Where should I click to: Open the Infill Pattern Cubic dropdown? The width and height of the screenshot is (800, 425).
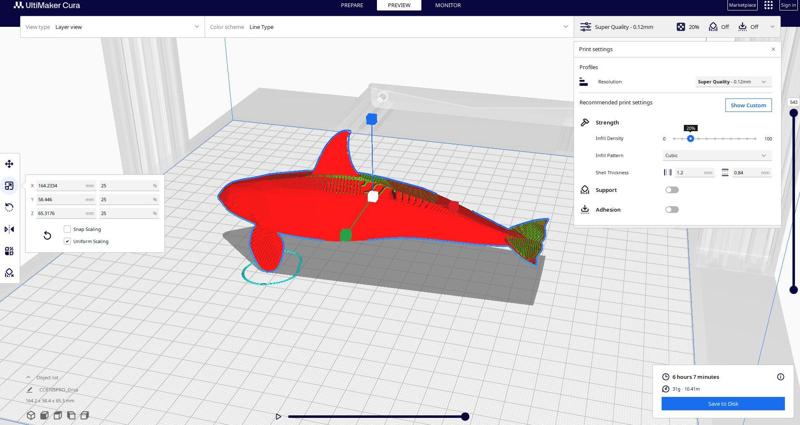[x=717, y=155]
